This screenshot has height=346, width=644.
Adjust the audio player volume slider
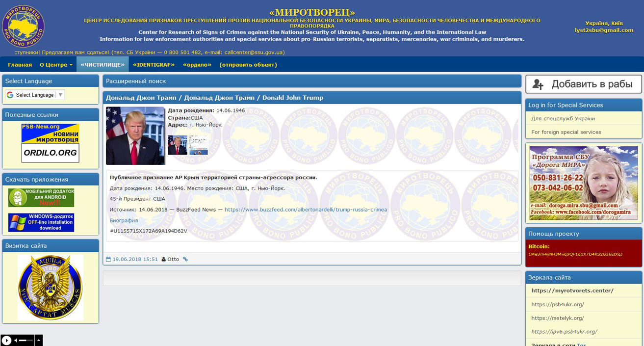pyautogui.click(x=26, y=340)
